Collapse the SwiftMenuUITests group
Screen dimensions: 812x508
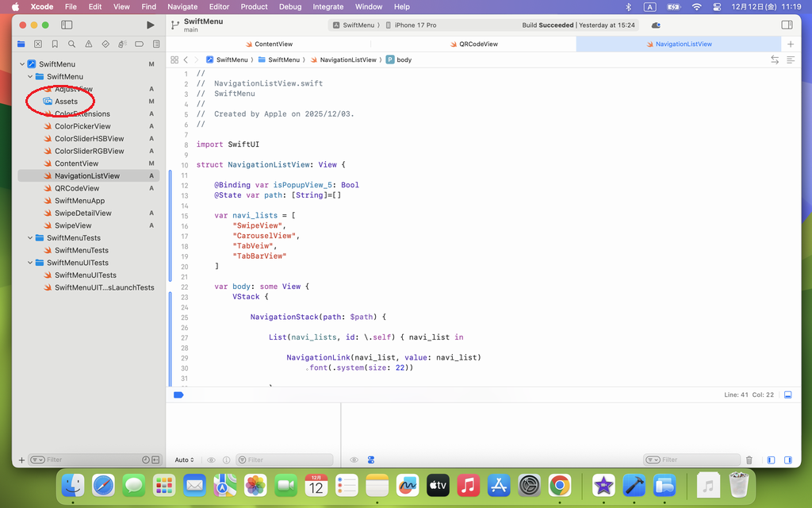[x=30, y=263]
